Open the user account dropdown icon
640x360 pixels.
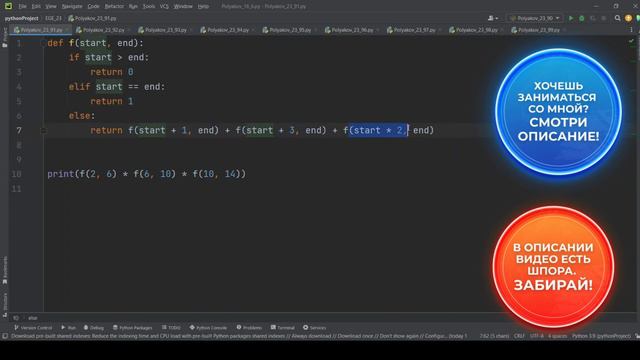tap(493, 18)
